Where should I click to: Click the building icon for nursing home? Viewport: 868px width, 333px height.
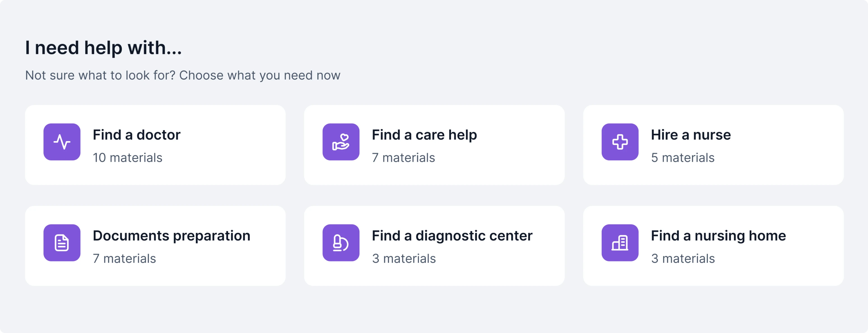(620, 243)
